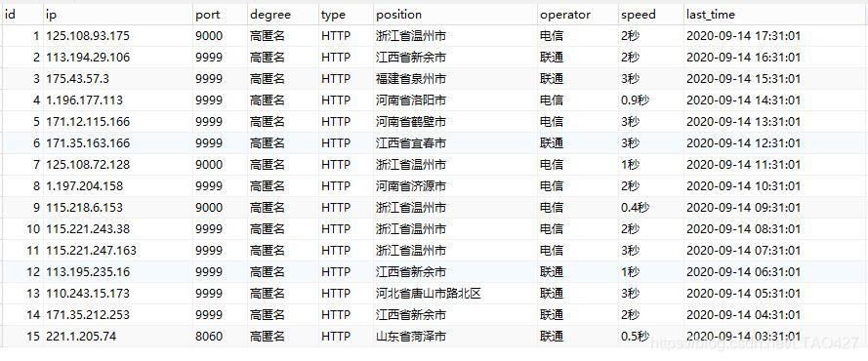The height and width of the screenshot is (361, 868).
Task: Click position 山东省菏泽市
Action: click(x=411, y=337)
